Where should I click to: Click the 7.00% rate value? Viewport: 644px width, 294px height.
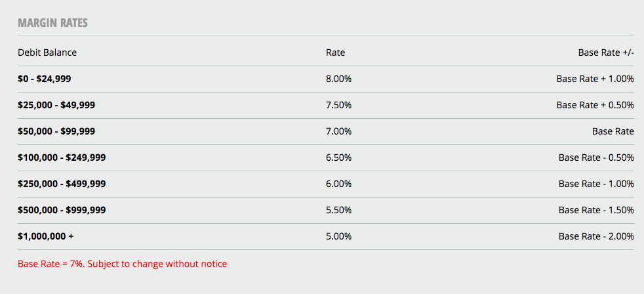point(339,132)
